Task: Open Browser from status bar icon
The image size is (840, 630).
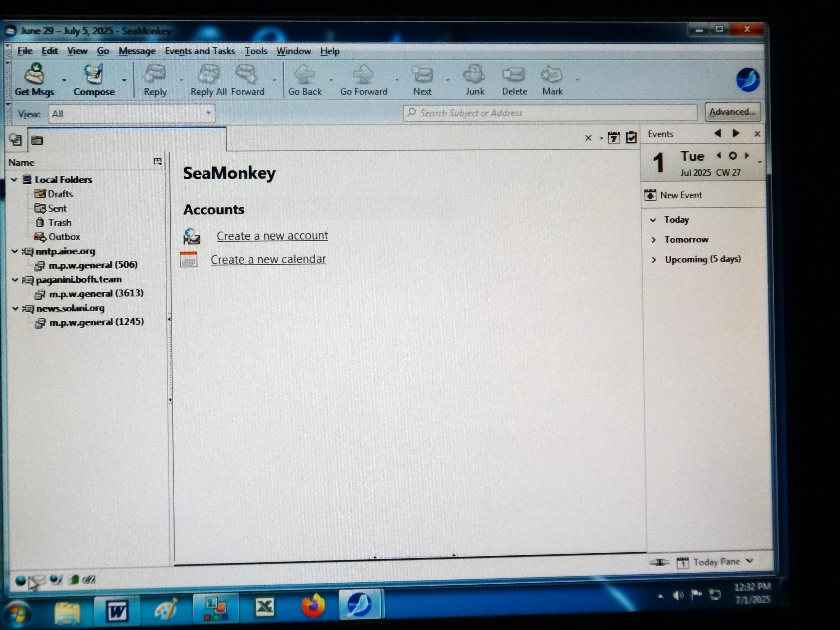Action: click(x=20, y=580)
